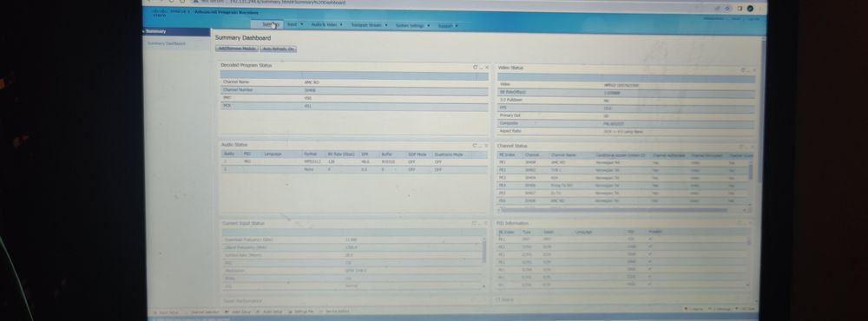Click the Cisco logo in the header
Screen dimensions: 868x321
[160, 13]
